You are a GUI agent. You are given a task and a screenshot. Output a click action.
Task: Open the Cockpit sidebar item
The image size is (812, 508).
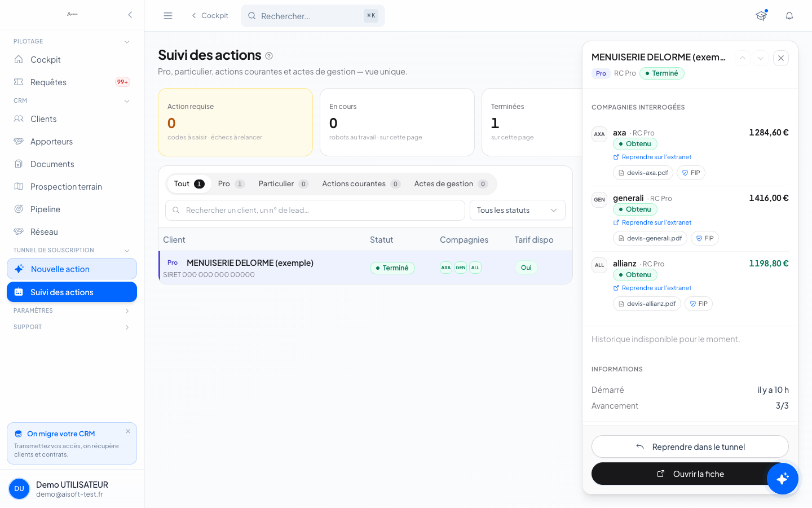click(72, 60)
